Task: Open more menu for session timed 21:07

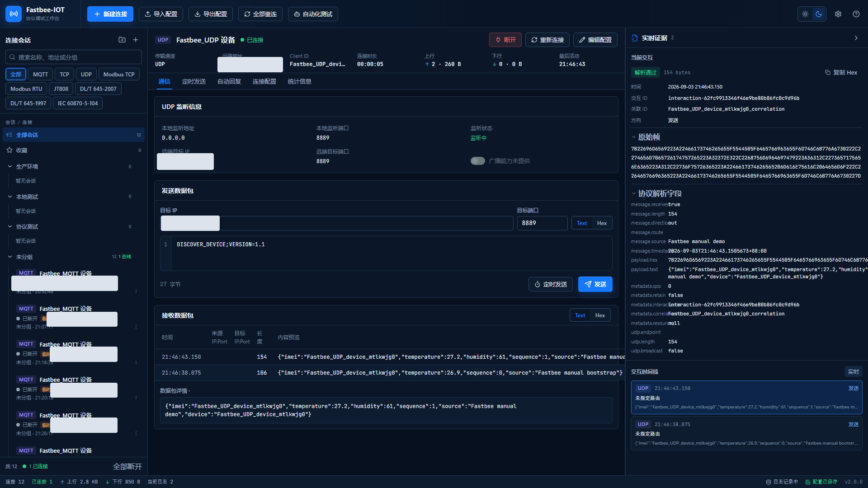Action: [x=136, y=327]
